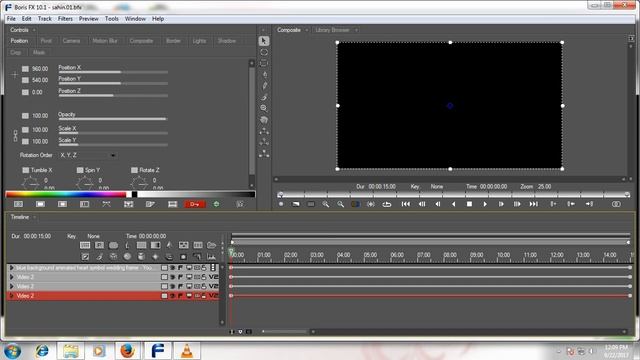Screen dimensions: 640x360
Task: Switch to the Library Browser tab
Action: 332,30
